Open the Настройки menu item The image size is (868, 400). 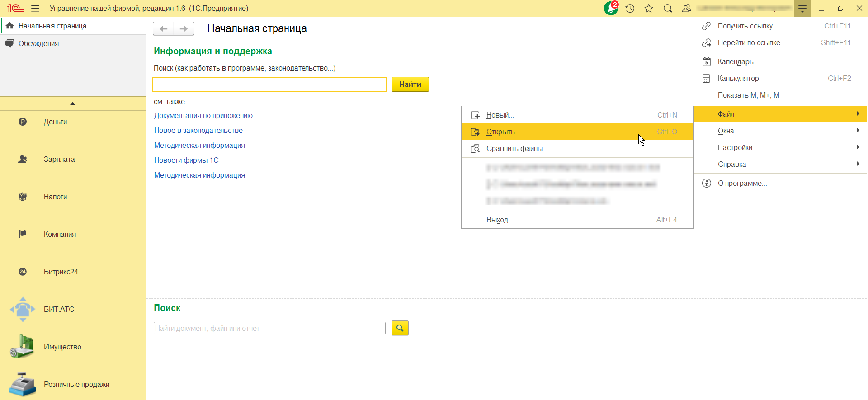tap(780, 147)
